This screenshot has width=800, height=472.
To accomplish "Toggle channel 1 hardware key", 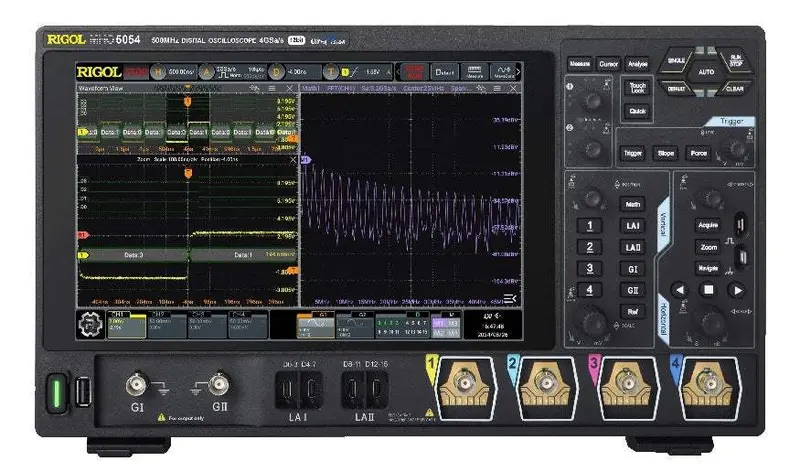I will click(x=589, y=226).
